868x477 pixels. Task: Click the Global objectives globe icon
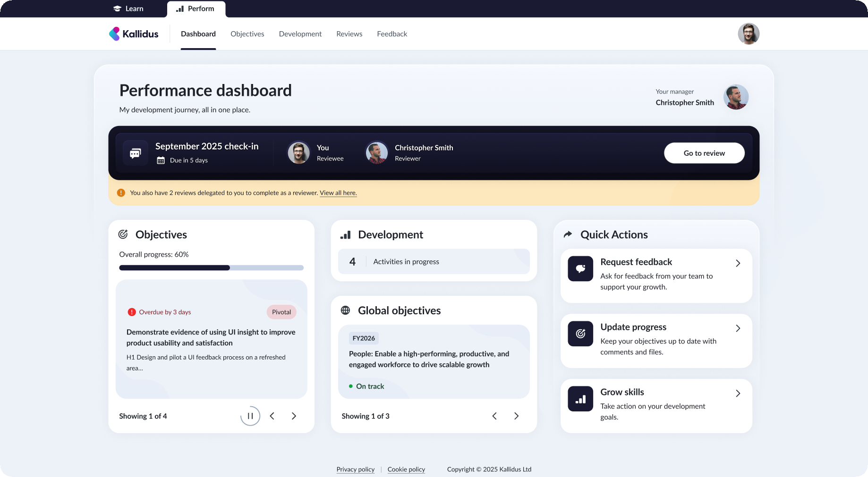(345, 310)
